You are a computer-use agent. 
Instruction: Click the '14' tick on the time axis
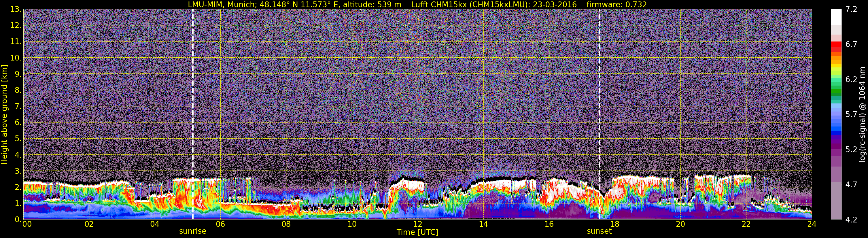pyautogui.click(x=483, y=224)
